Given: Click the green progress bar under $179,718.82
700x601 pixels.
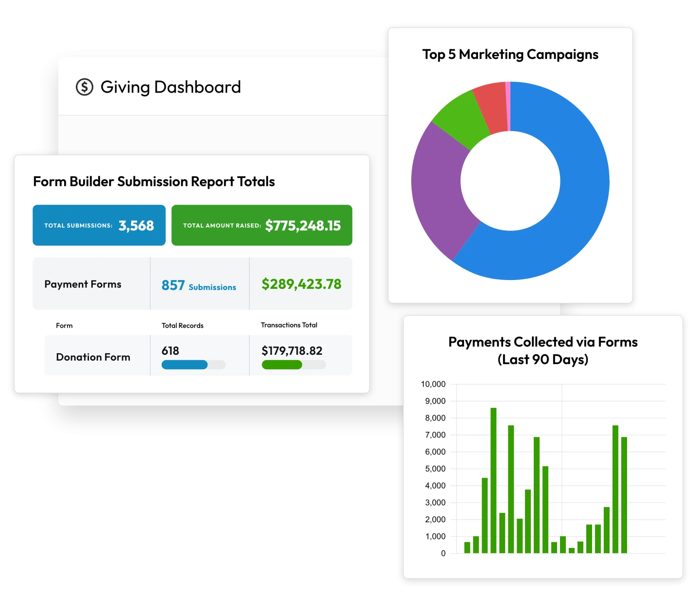Looking at the screenshot, I should (x=282, y=365).
